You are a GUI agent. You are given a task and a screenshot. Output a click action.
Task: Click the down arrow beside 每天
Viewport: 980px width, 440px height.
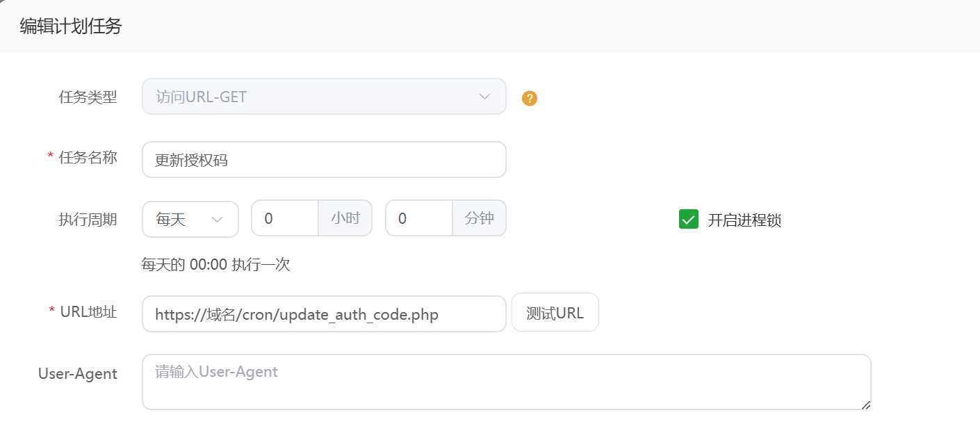[x=217, y=220]
